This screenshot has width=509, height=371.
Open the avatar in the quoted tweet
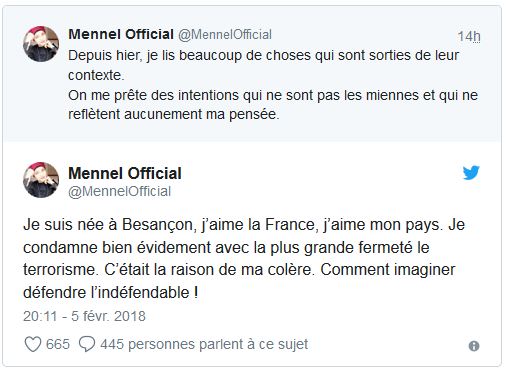41,44
